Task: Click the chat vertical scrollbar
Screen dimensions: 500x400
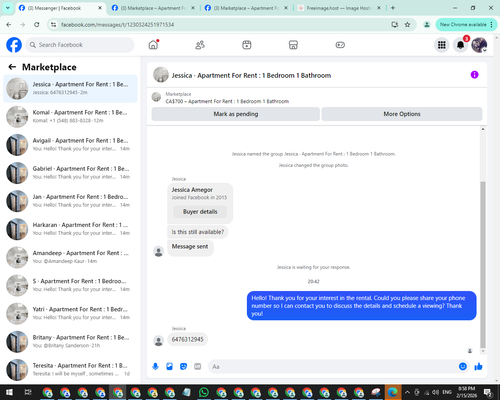Action: click(x=483, y=264)
